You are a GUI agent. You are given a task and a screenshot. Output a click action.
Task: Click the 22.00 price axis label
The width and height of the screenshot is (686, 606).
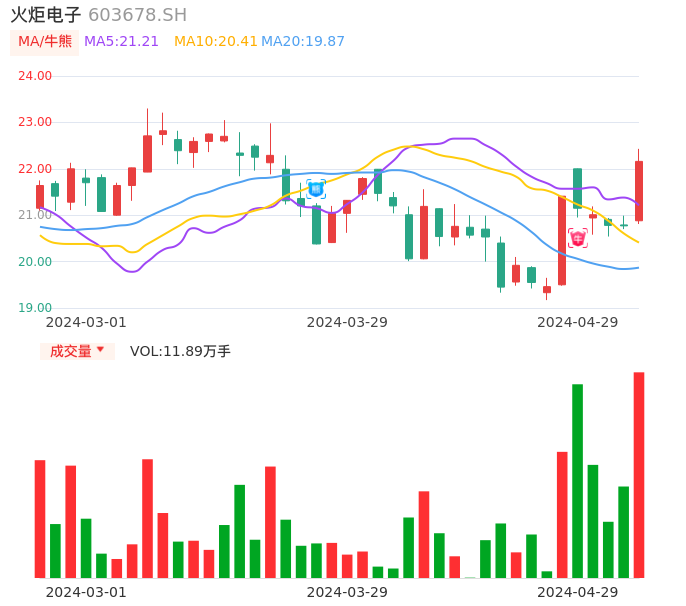[x=35, y=169]
